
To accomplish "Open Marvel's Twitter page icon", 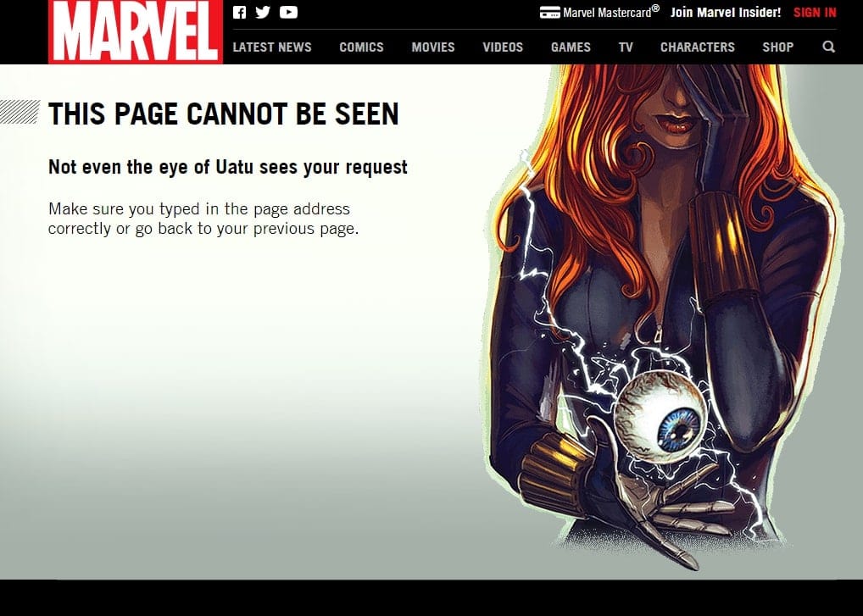I will click(263, 13).
